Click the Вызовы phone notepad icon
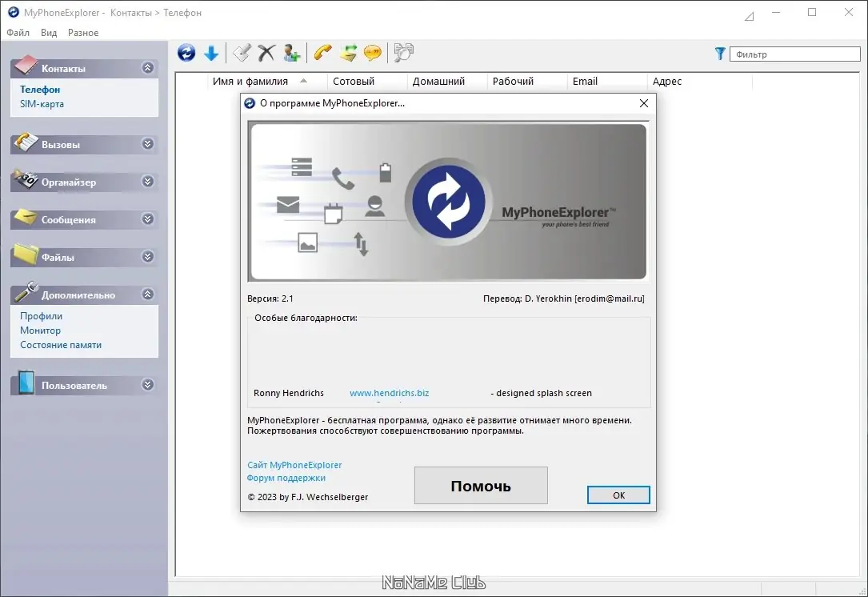868x597 pixels. [26, 142]
